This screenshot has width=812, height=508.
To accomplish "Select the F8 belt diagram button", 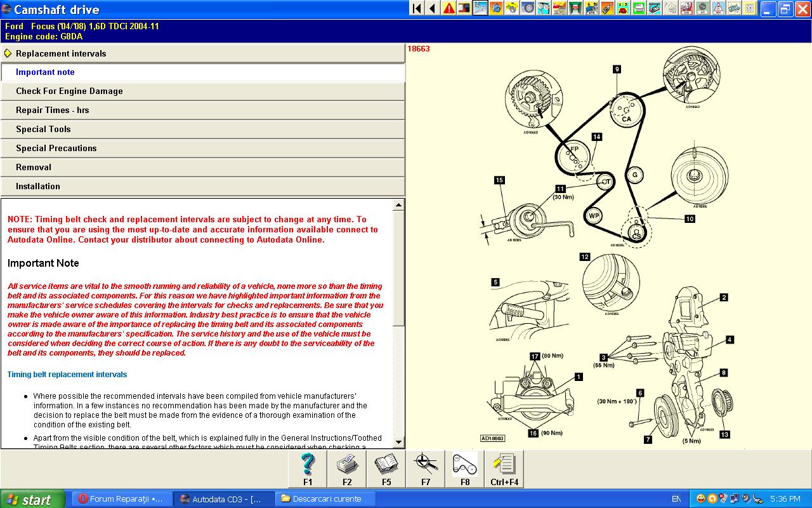I will coord(465,469).
